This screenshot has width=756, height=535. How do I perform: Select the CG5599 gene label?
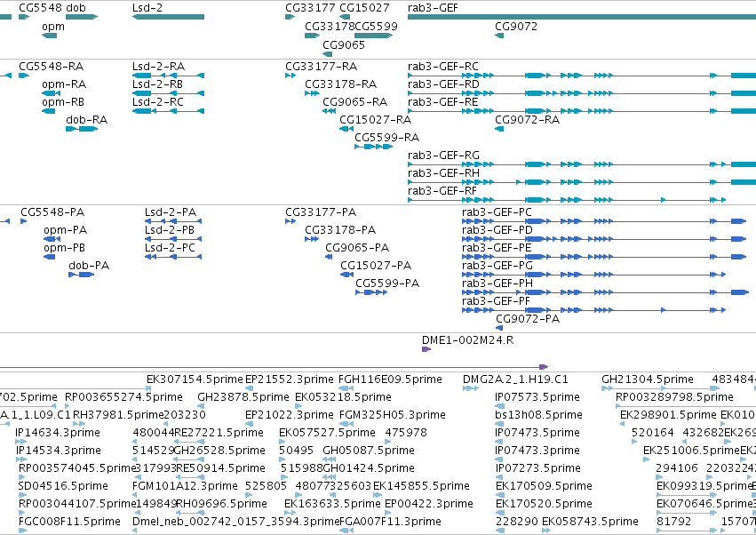(376, 27)
